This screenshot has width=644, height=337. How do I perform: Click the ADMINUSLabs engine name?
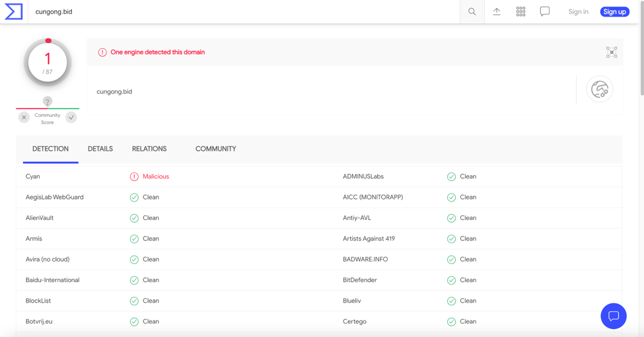[363, 176]
